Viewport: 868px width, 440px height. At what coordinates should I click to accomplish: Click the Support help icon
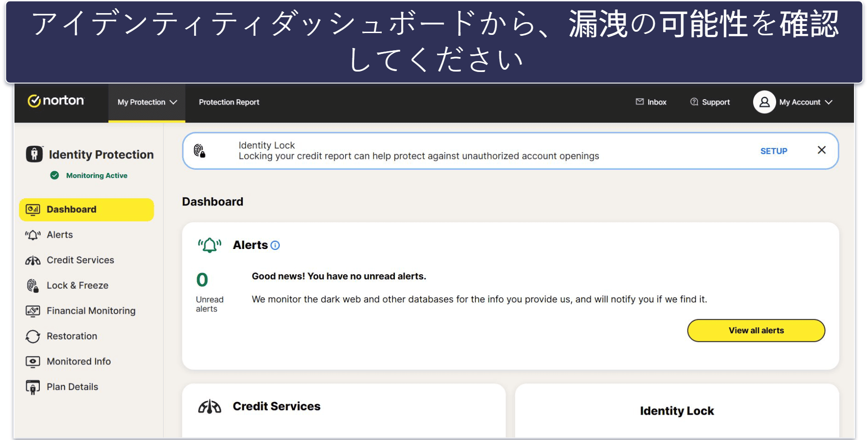[x=694, y=102]
